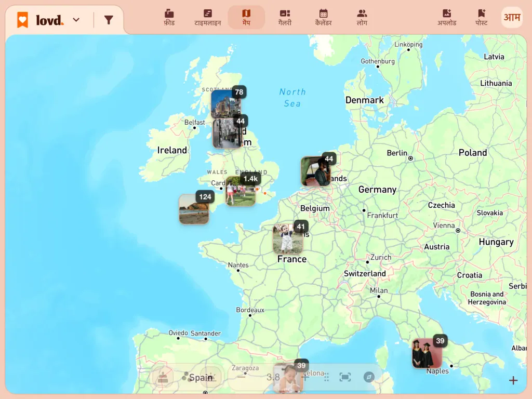Open the 41-photo cluster over France
This screenshot has width=532, height=399.
288,239
